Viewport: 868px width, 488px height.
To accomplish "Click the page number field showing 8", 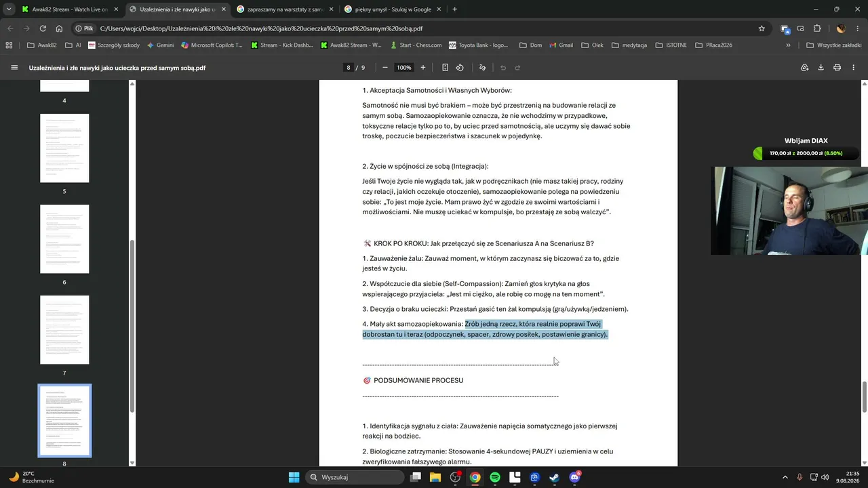I will 349,68.
